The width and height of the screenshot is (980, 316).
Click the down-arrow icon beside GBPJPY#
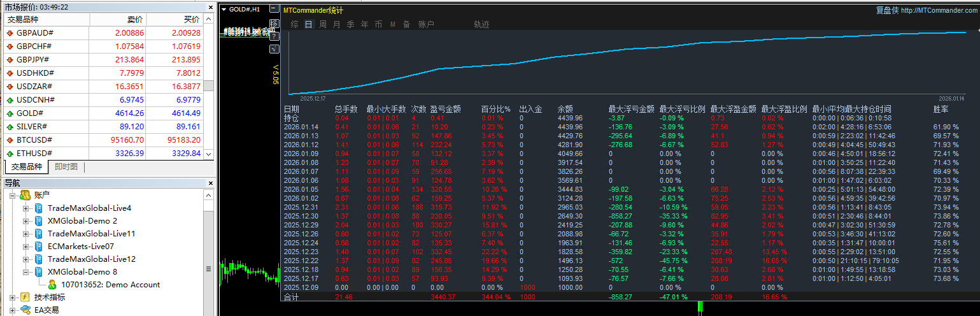pyautogui.click(x=10, y=60)
